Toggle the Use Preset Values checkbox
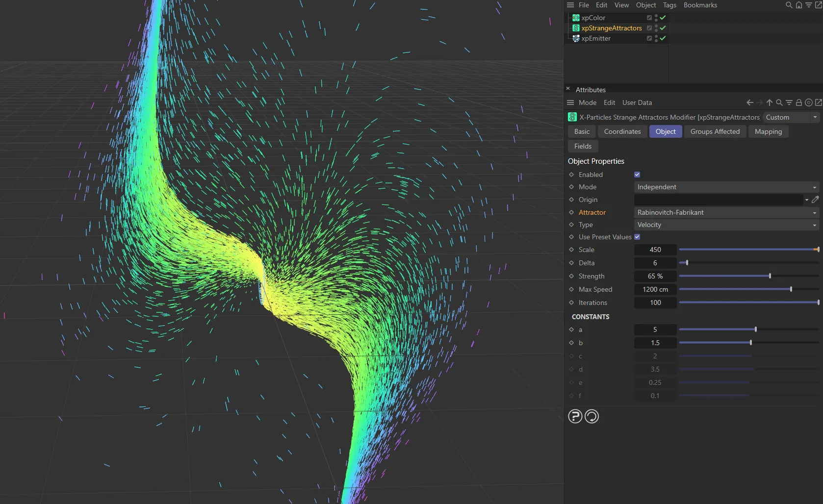Image resolution: width=823 pixels, height=504 pixels. (x=637, y=237)
